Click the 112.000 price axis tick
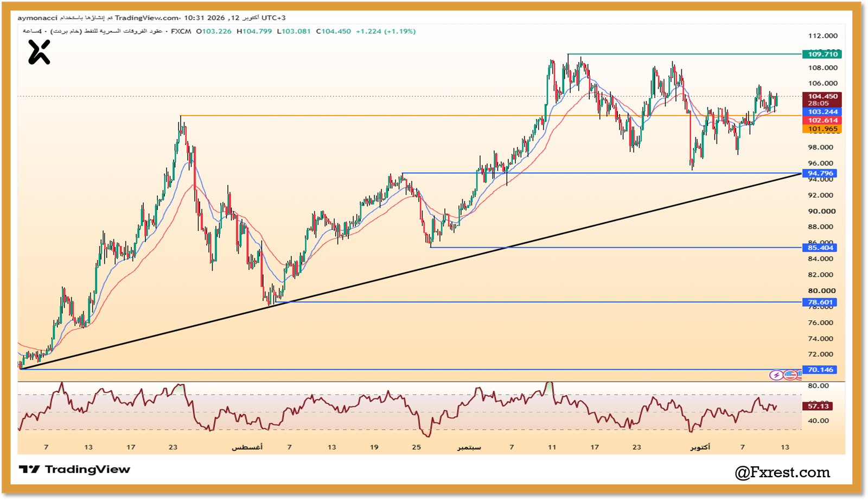 (x=822, y=36)
